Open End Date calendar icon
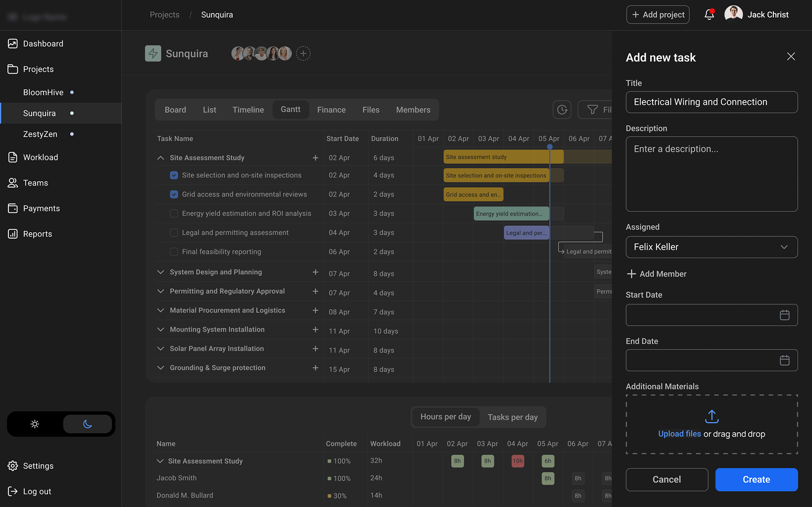The image size is (812, 507). coord(785,360)
